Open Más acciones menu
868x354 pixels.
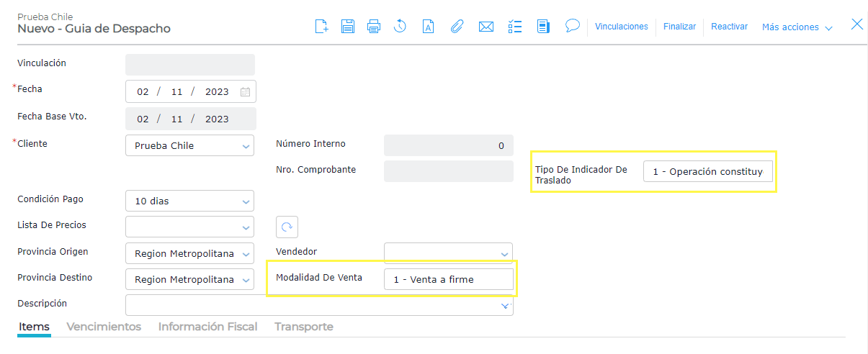(x=797, y=27)
